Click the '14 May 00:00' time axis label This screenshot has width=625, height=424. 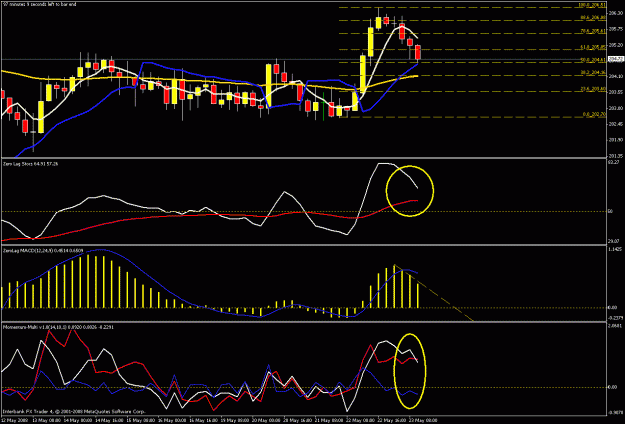79,421
